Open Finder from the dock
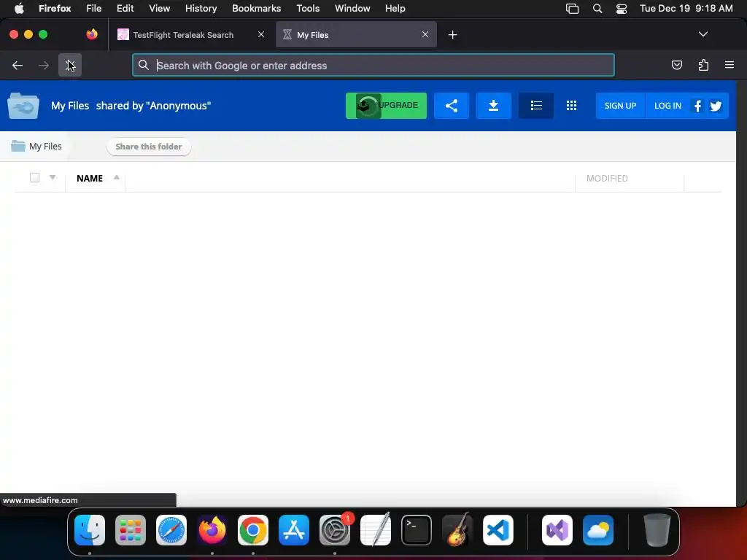747x560 pixels. pyautogui.click(x=90, y=530)
